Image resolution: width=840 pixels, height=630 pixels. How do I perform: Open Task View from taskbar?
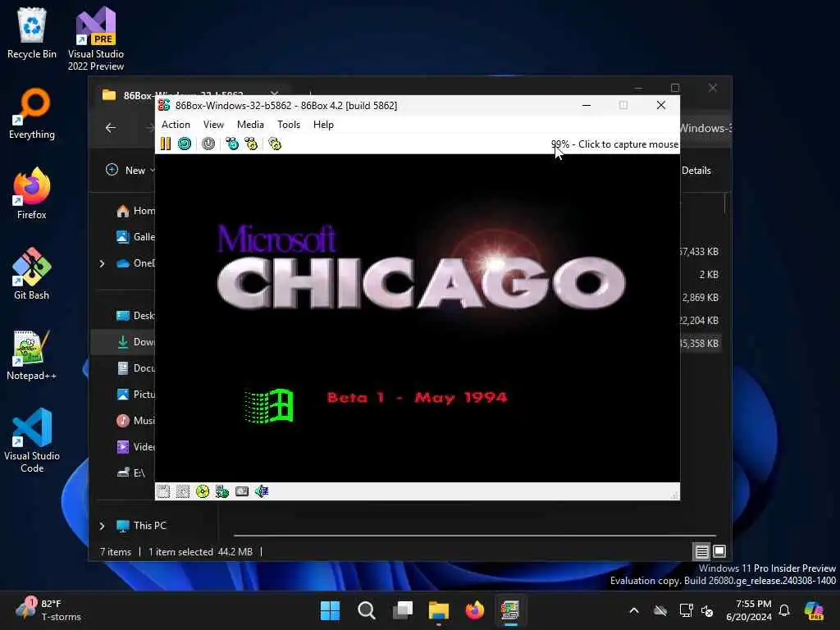[402, 610]
